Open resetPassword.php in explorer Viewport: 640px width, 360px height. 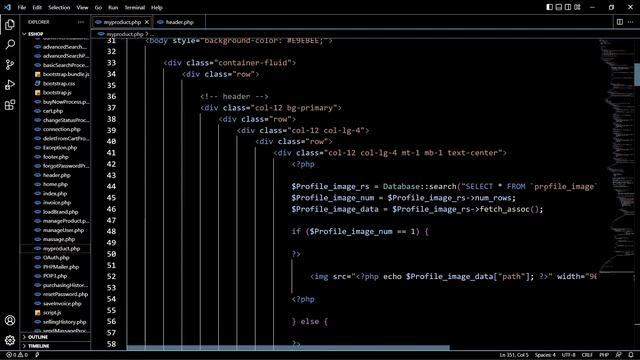(x=65, y=294)
